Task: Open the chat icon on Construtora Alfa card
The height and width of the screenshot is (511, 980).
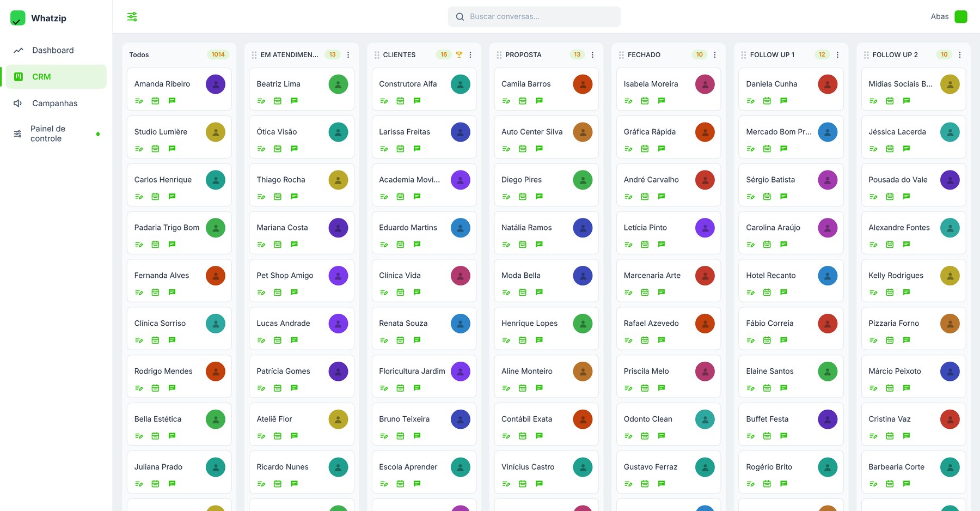Action: point(417,101)
